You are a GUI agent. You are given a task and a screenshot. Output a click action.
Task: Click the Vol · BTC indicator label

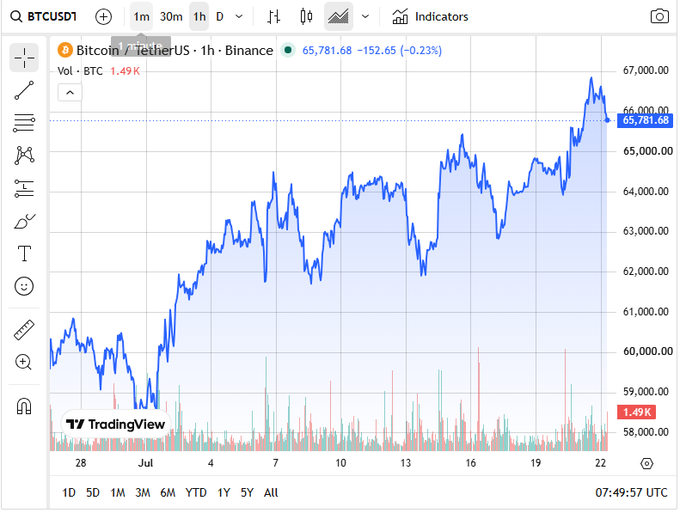80,71
